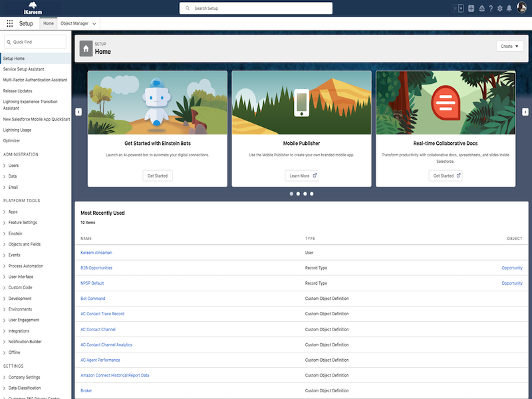Open the Setup gear menu icon

(500, 9)
